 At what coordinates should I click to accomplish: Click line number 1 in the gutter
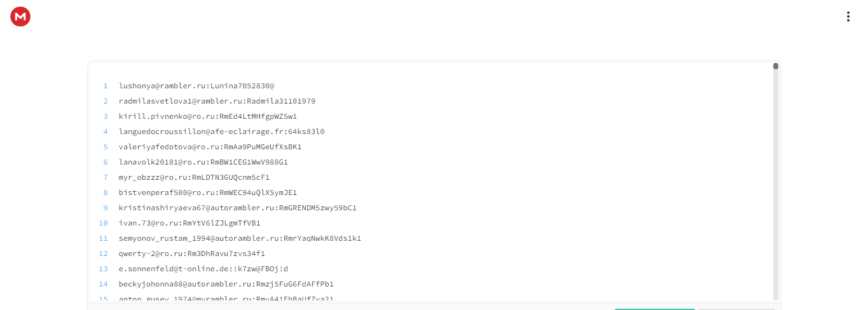106,86
